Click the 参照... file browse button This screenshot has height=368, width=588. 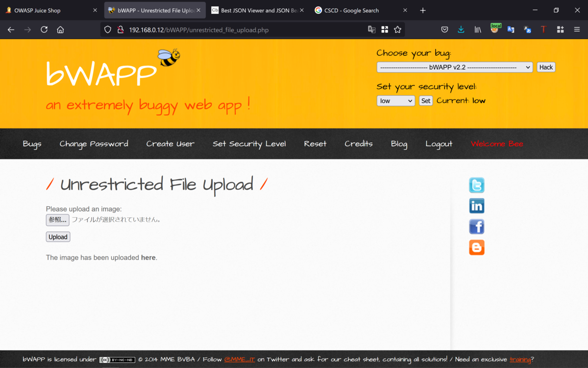(58, 220)
